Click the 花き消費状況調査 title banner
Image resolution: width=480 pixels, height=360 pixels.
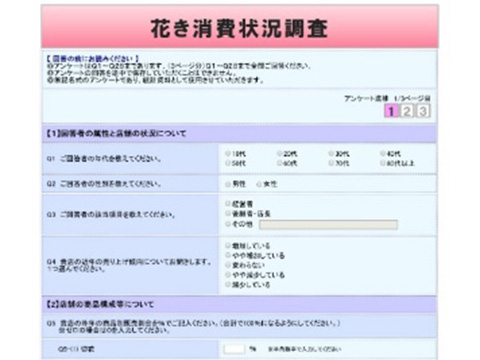240,27
